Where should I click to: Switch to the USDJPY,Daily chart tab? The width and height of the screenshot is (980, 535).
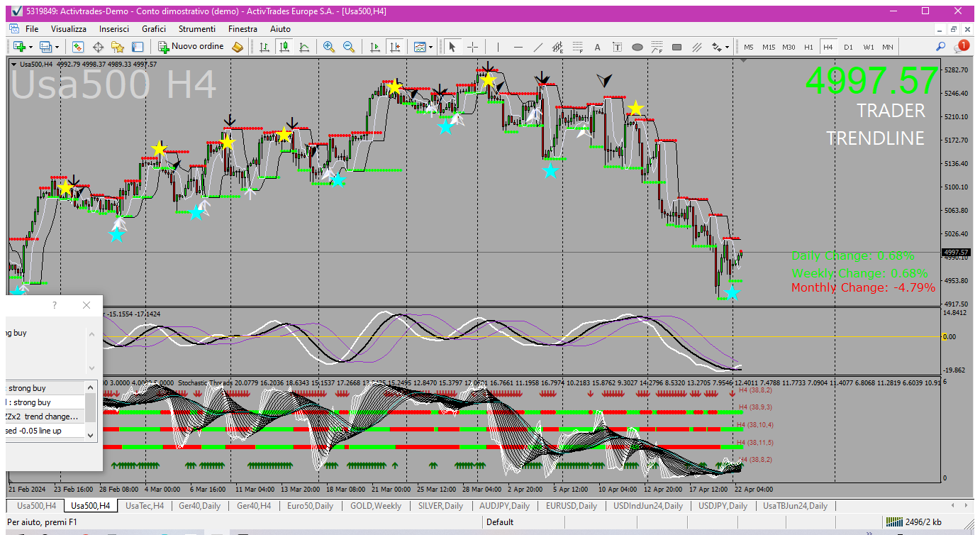pos(723,506)
